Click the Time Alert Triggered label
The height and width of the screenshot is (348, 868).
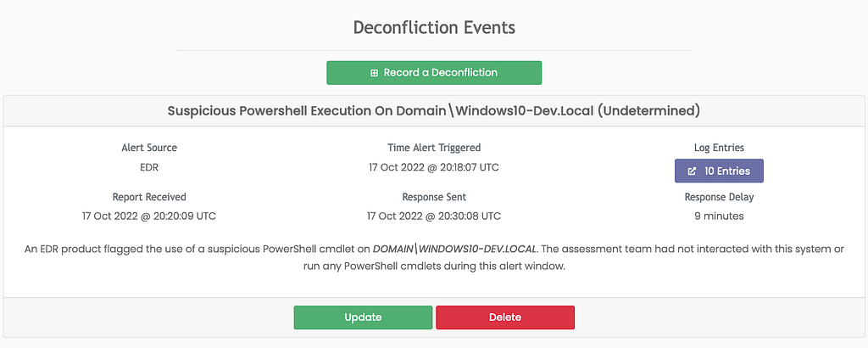tap(434, 148)
